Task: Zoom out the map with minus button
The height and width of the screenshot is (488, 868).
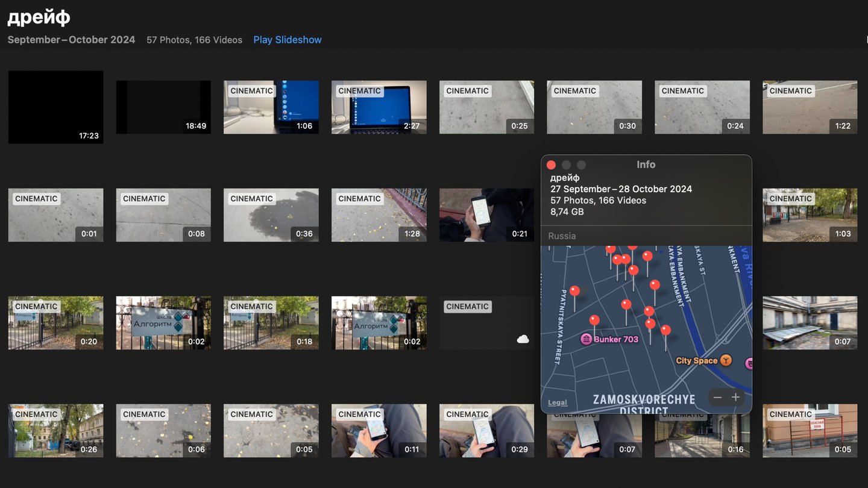Action: (x=717, y=398)
